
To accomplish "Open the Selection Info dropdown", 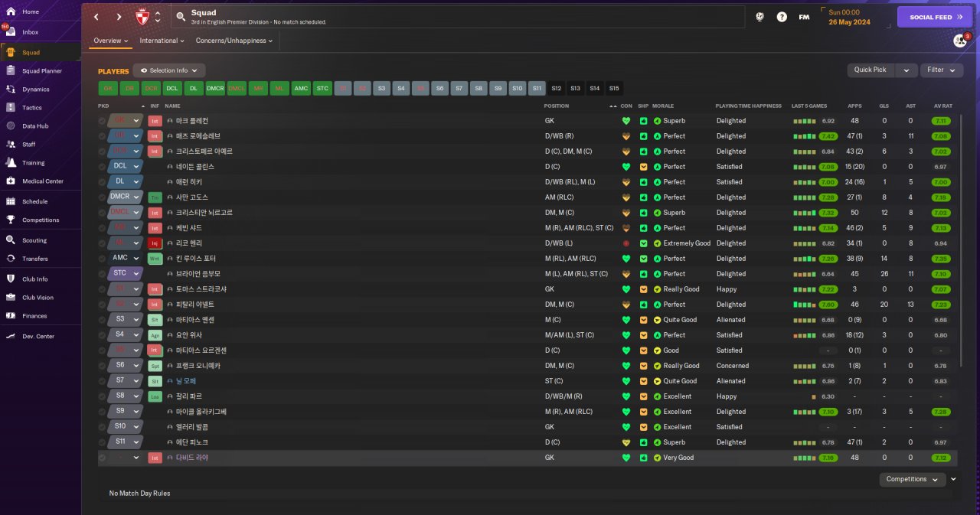I will (x=169, y=70).
